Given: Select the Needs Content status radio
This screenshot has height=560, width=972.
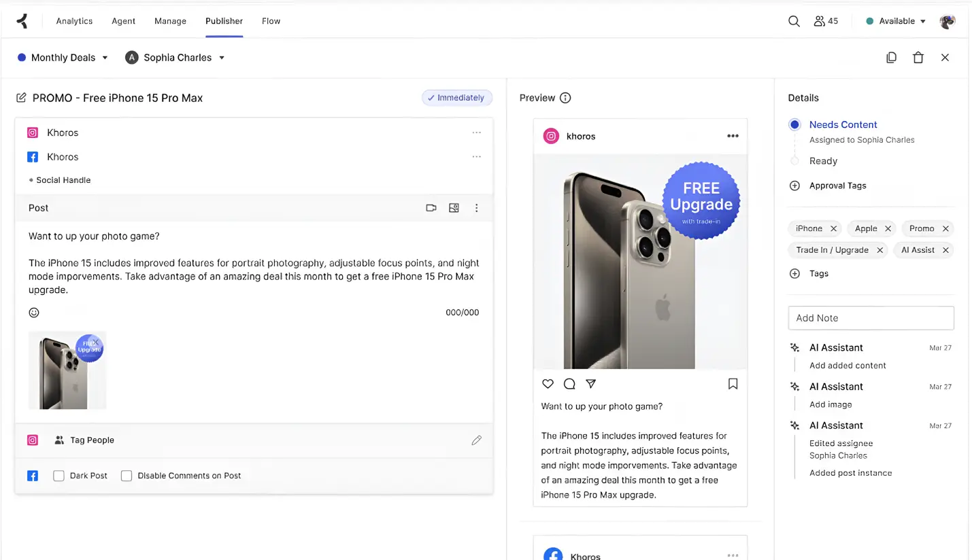Looking at the screenshot, I should point(794,124).
